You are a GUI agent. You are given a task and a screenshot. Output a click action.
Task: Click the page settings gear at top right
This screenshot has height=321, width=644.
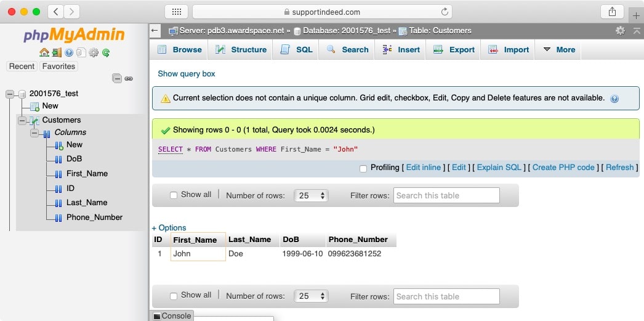620,31
